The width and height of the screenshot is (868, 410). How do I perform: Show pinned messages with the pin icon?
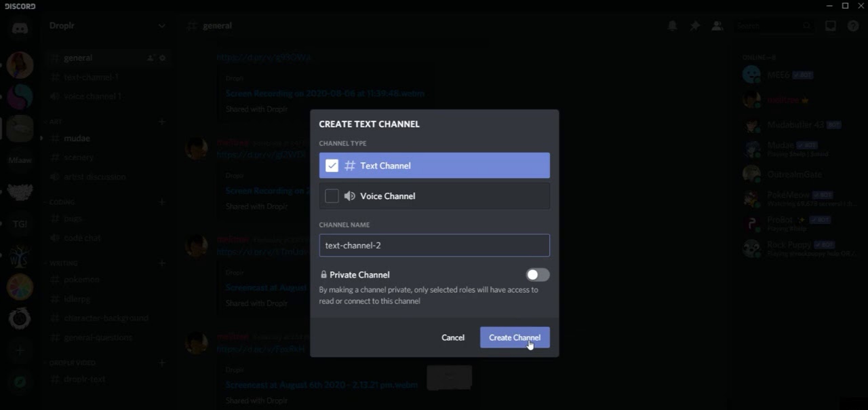pos(694,26)
